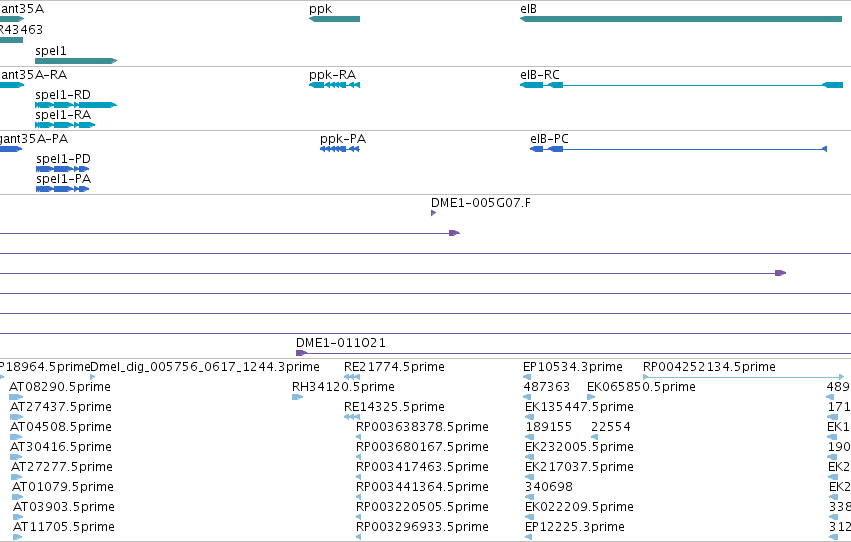Select the ppk-RA transcript glyph
The width and height of the screenshot is (851, 542).
[x=334, y=85]
